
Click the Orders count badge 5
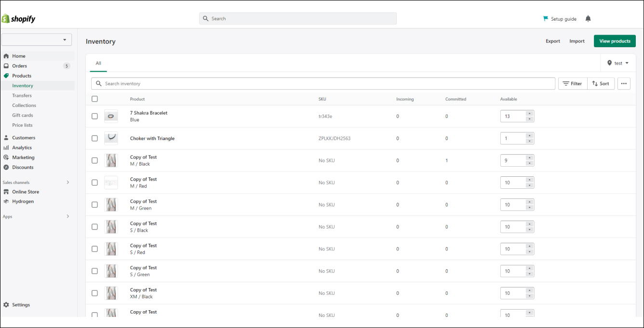[67, 66]
